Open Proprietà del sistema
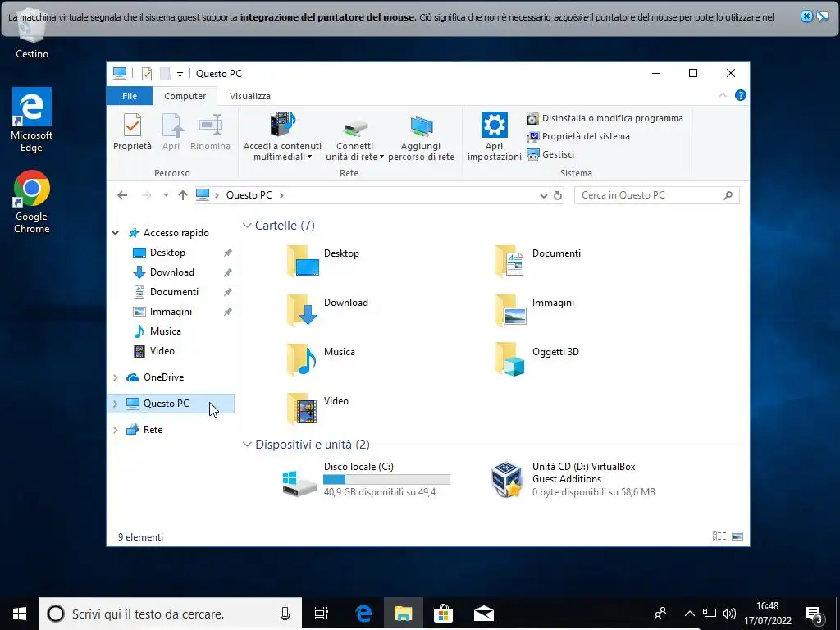840x630 pixels. click(578, 137)
